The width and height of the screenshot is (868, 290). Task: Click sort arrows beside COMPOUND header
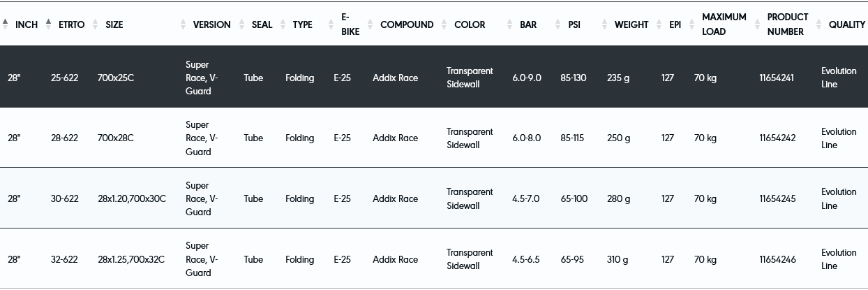point(371,24)
